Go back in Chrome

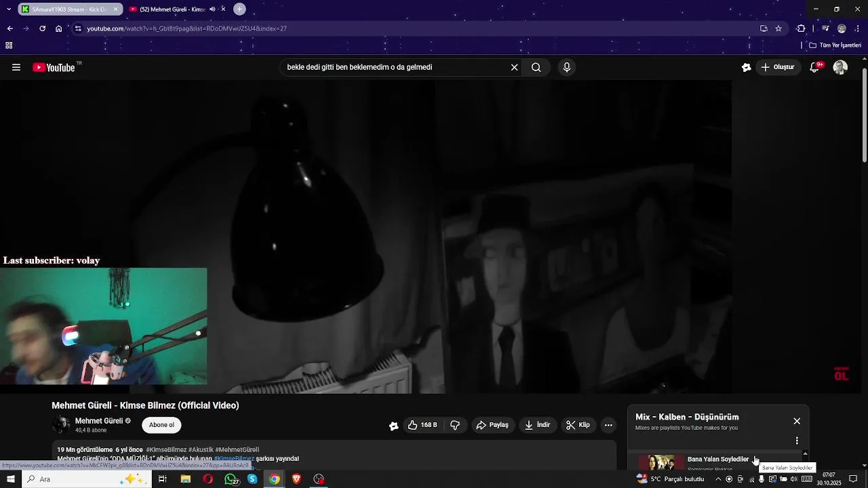click(9, 28)
